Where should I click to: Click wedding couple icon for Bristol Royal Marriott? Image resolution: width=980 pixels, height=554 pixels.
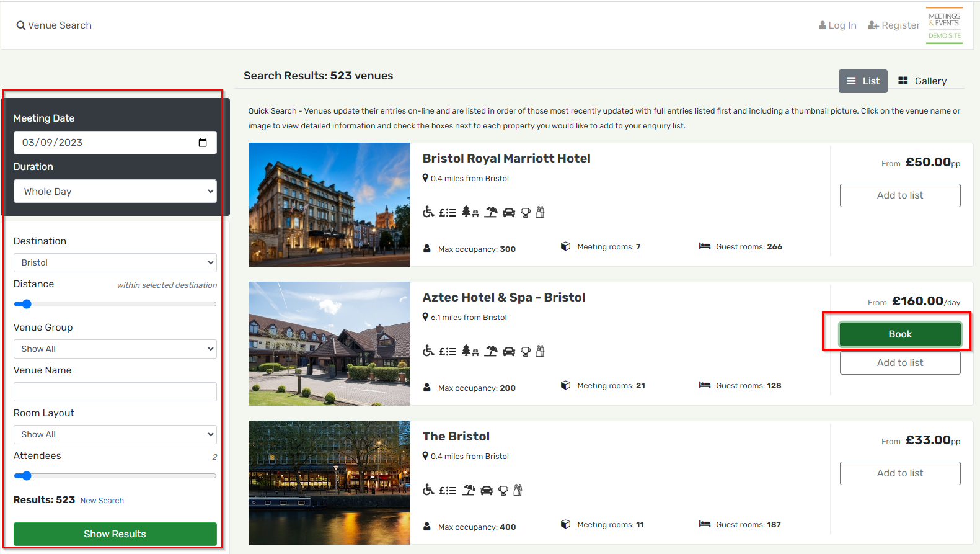pos(541,212)
